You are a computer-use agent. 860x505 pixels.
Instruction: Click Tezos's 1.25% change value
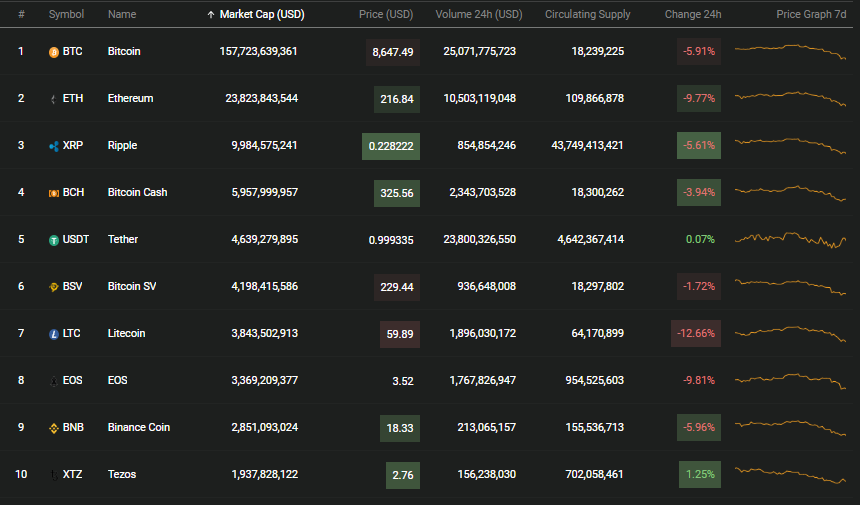(700, 474)
